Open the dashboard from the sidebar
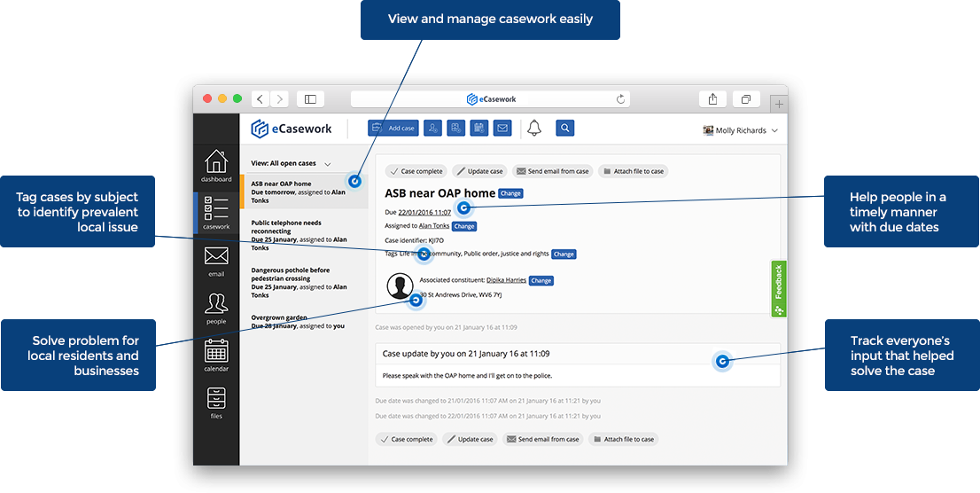Image resolution: width=980 pixels, height=493 pixels. coord(215,166)
